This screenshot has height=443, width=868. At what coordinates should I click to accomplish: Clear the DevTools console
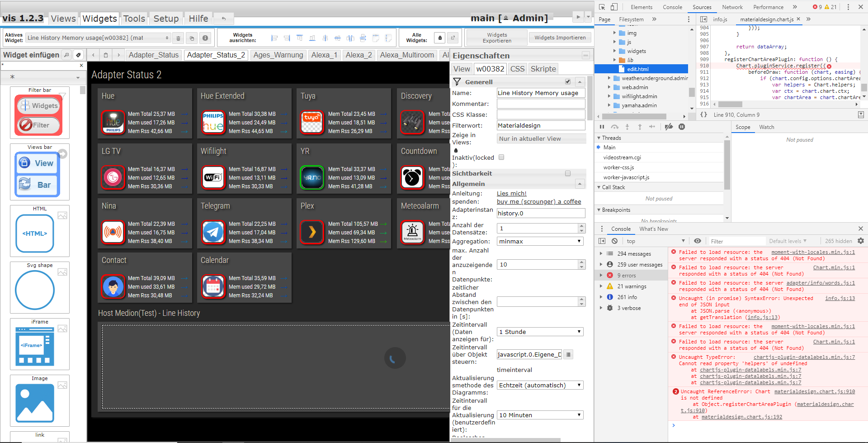tap(614, 241)
